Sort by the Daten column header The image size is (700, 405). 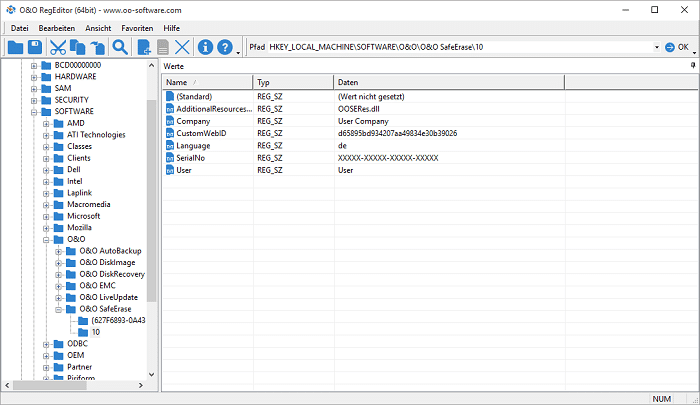[449, 82]
